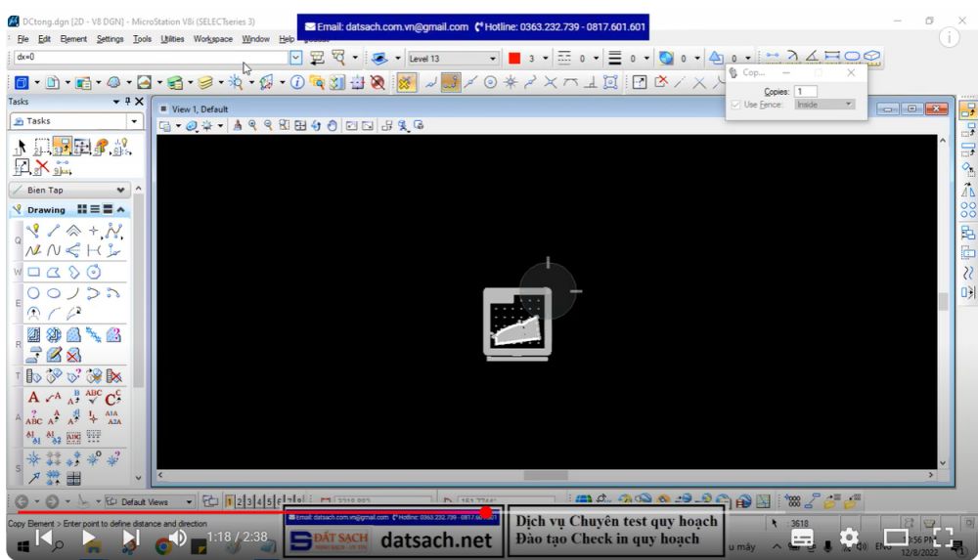Viewport: 978px width, 560px height.
Task: Expand the Tasks list dropdown
Action: pyautogui.click(x=134, y=122)
